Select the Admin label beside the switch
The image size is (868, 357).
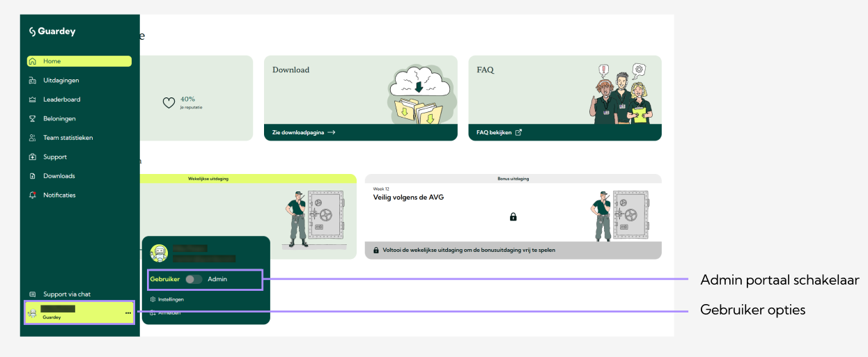[217, 279]
